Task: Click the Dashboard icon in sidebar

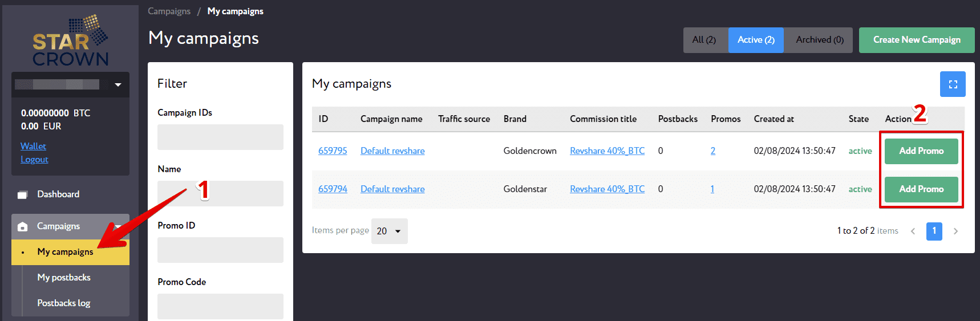Action: [x=22, y=194]
